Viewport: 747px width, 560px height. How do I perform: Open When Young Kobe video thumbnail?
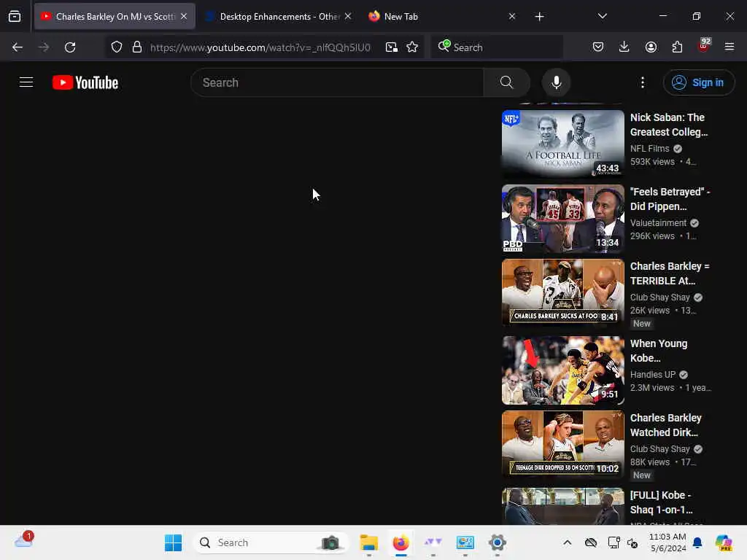pos(562,370)
